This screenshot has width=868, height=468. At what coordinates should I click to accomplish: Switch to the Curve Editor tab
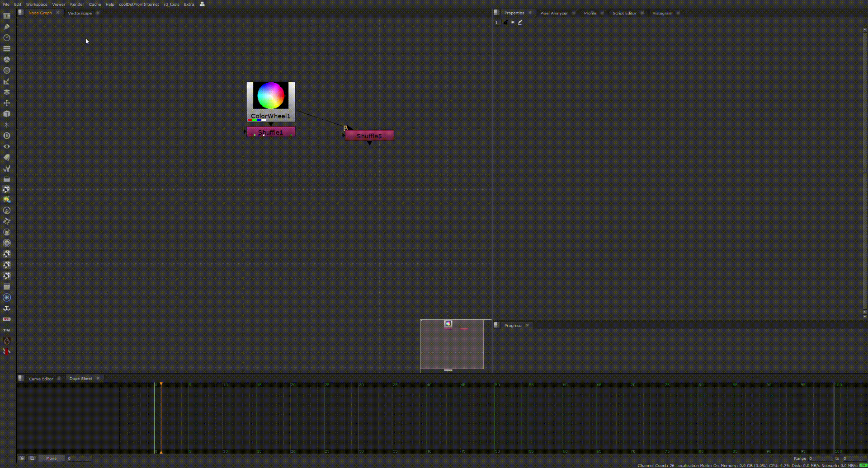(41, 379)
